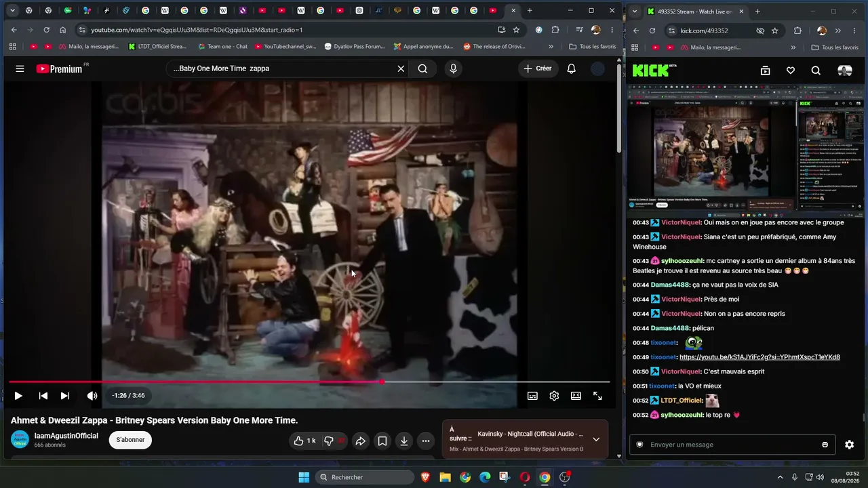This screenshot has height=488, width=868.
Task: Open more actions menu under video
Action: coord(426,441)
